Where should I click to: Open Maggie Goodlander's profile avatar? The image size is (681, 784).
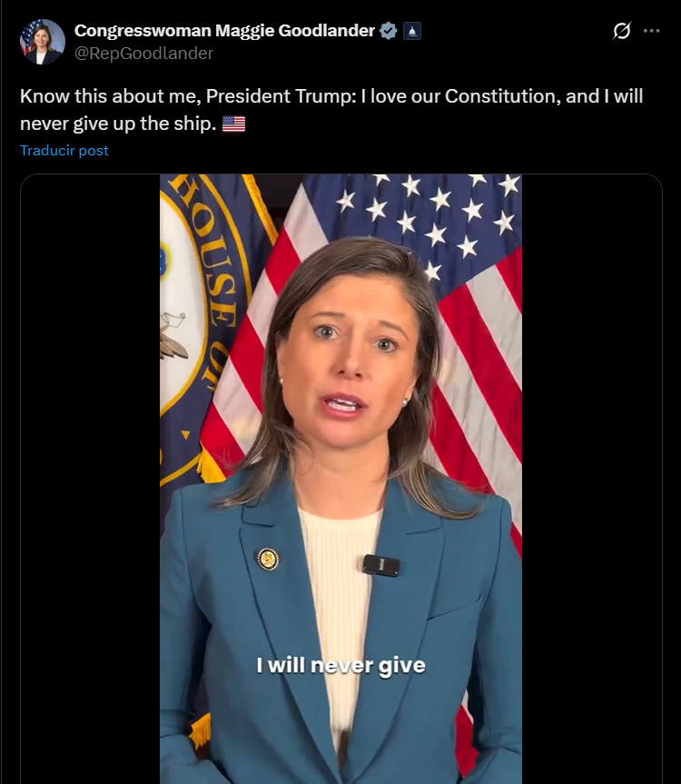point(43,42)
